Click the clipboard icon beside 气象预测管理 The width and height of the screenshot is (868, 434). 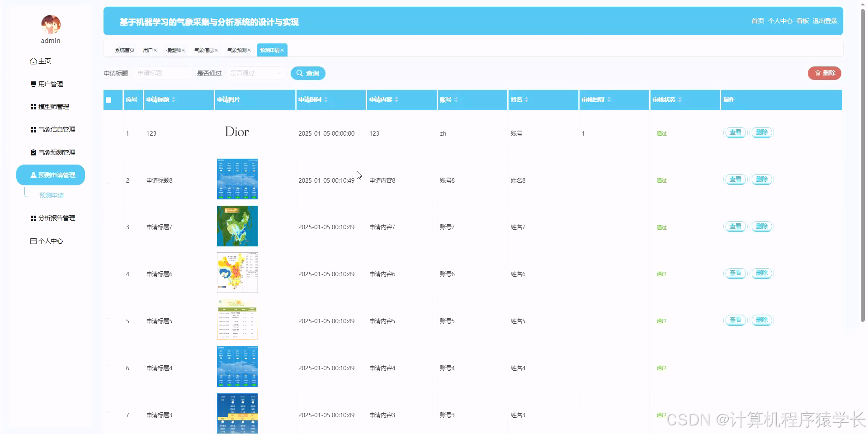[33, 152]
